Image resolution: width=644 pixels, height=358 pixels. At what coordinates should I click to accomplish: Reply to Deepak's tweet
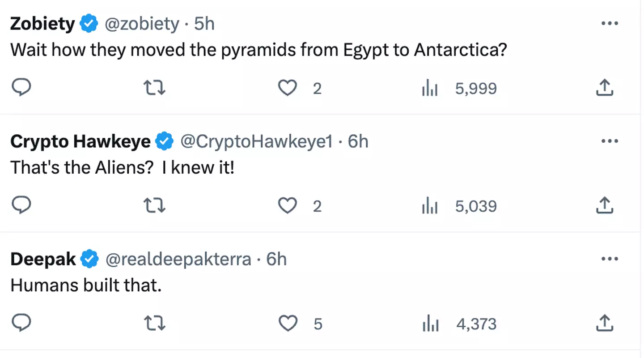pyautogui.click(x=21, y=323)
